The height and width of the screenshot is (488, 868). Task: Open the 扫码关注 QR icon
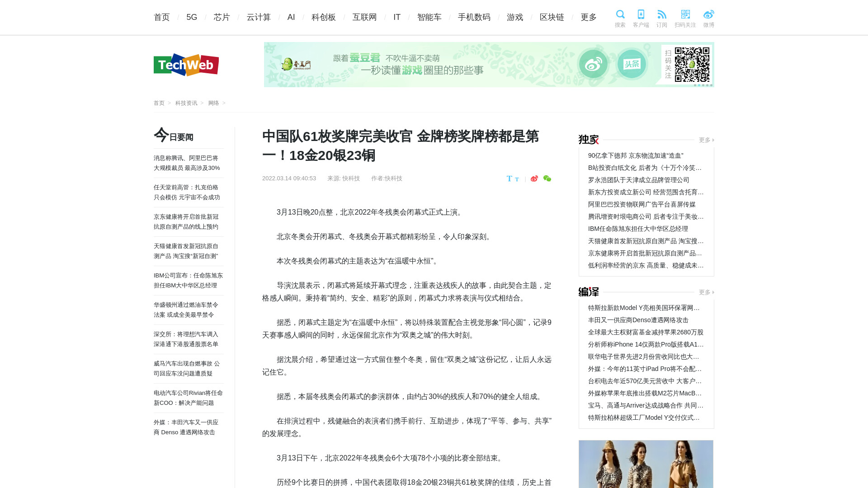[x=685, y=19]
